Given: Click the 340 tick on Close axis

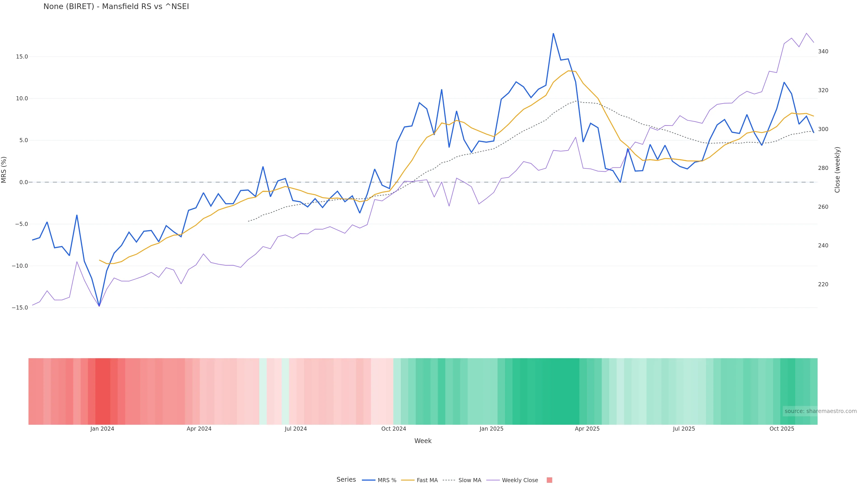Looking at the screenshot, I should (823, 52).
